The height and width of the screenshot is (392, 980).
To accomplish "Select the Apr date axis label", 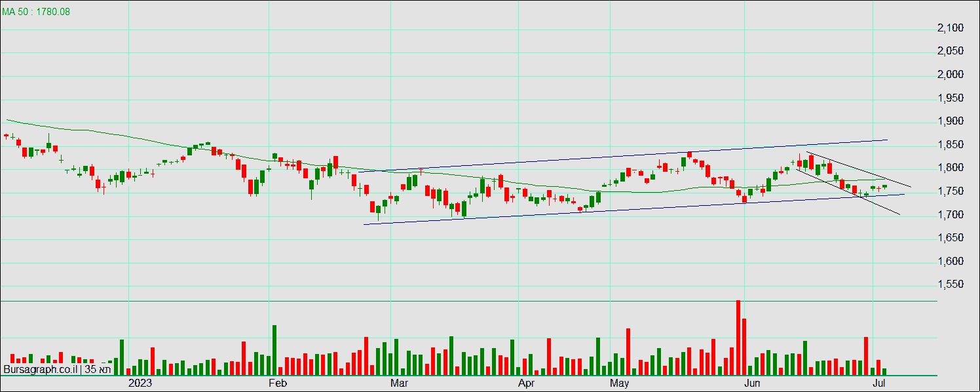I will [527, 383].
